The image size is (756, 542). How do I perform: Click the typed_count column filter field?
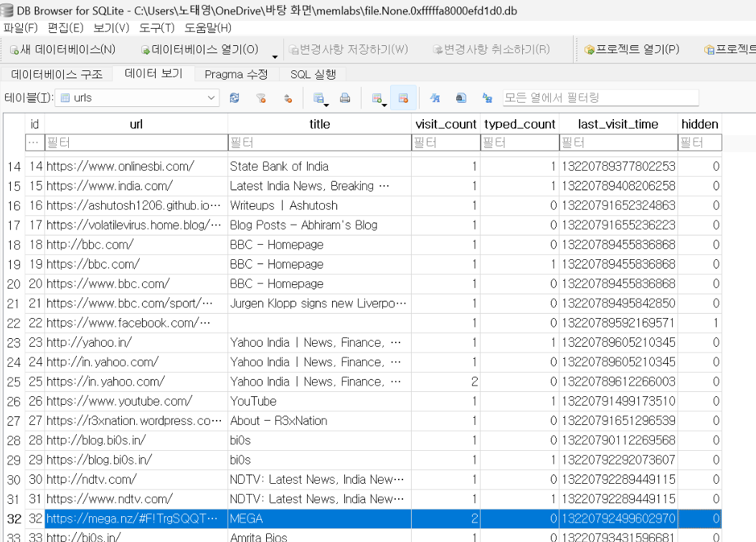pyautogui.click(x=520, y=142)
